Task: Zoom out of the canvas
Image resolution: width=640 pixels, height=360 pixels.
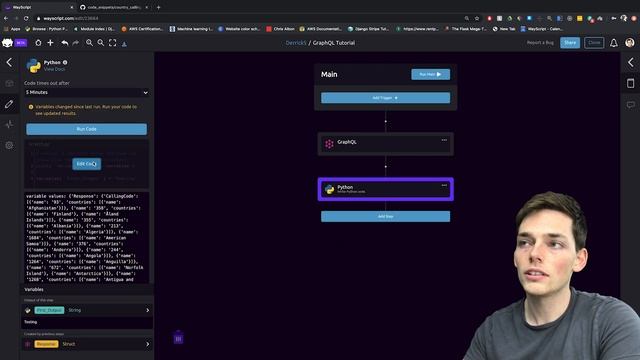Action: click(100, 43)
